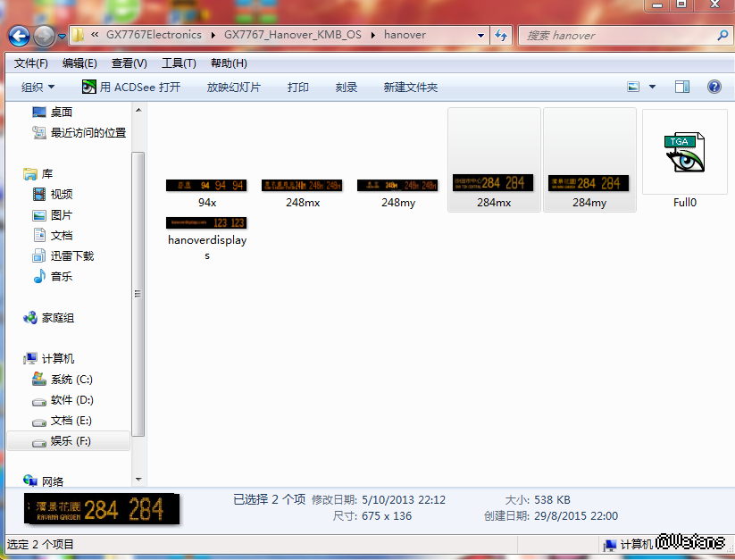This screenshot has width=735, height=560.
Task: Select the Full0 TGA file icon
Action: [684, 153]
